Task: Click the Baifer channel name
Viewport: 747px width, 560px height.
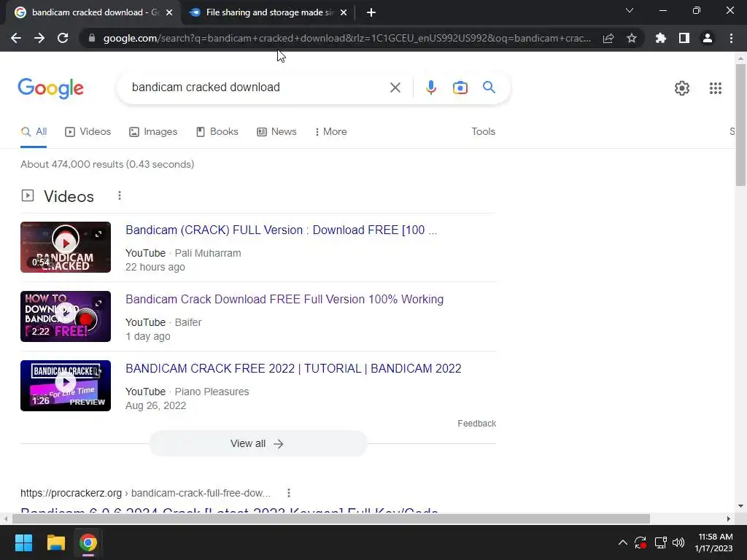Action: [188, 322]
